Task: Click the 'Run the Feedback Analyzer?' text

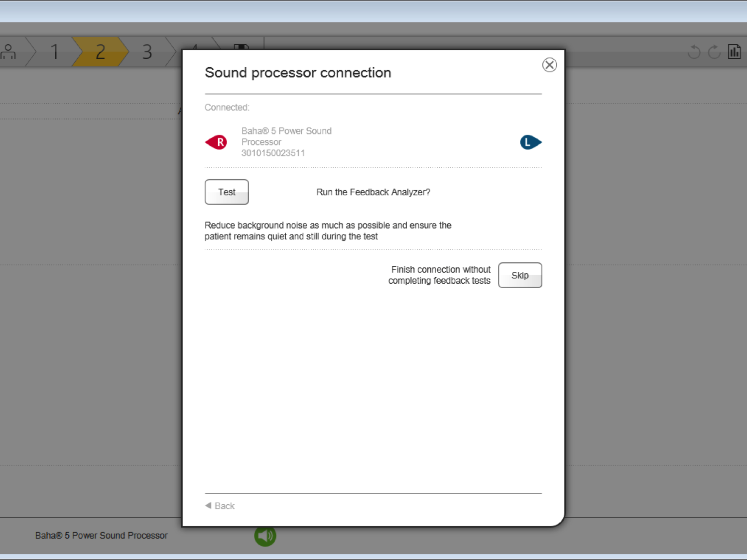Action: coord(373,192)
